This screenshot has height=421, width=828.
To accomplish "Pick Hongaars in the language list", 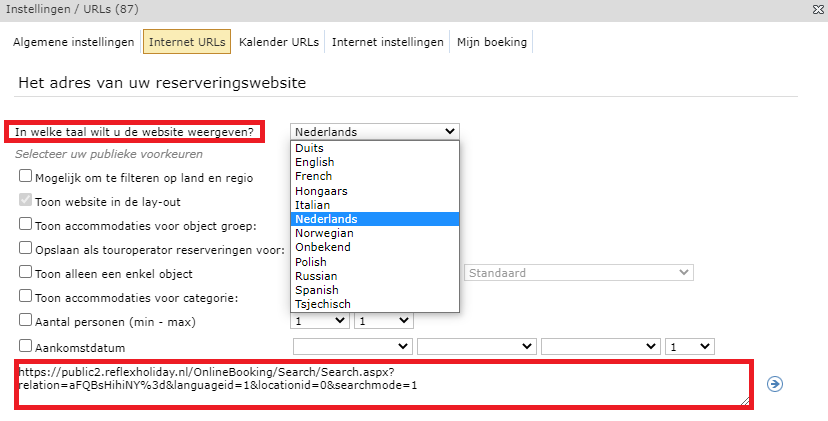I will (375, 191).
